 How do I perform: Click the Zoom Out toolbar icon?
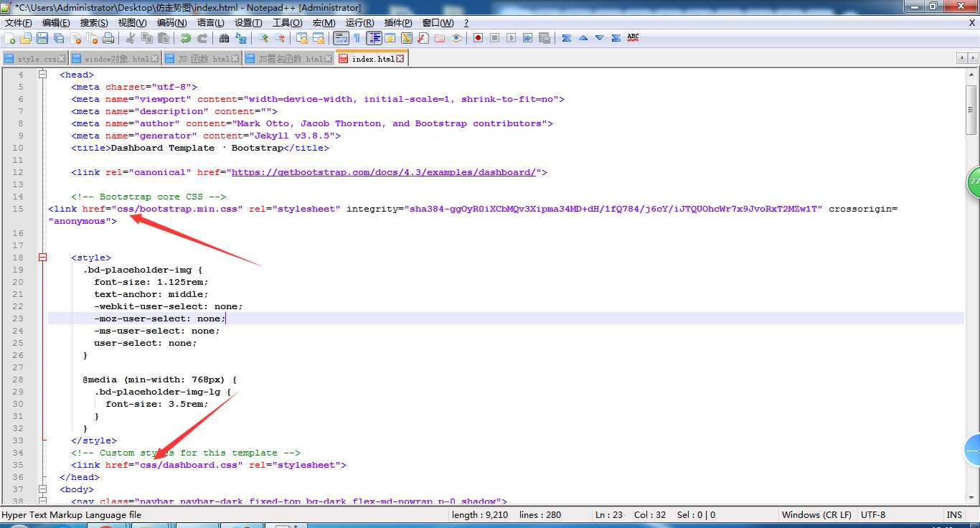click(280, 38)
